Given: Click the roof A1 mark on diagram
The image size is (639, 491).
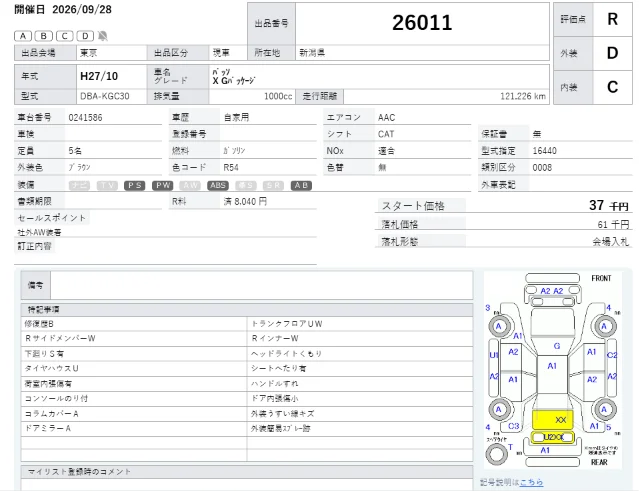Looking at the screenshot, I should point(552,366).
